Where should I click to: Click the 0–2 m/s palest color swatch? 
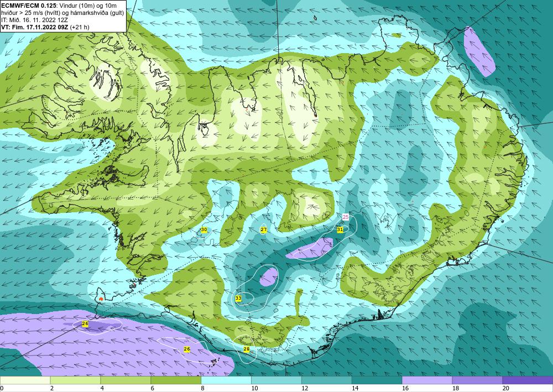[x=25, y=380]
